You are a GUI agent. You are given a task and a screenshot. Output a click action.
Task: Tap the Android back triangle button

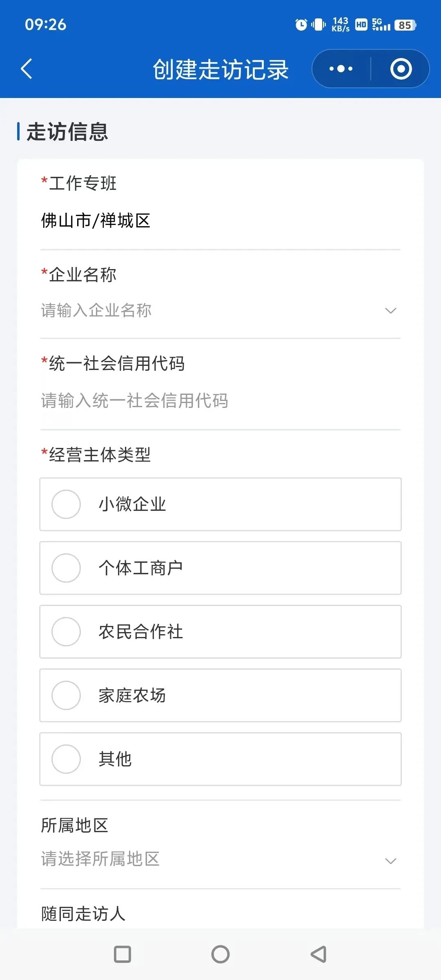click(x=318, y=954)
